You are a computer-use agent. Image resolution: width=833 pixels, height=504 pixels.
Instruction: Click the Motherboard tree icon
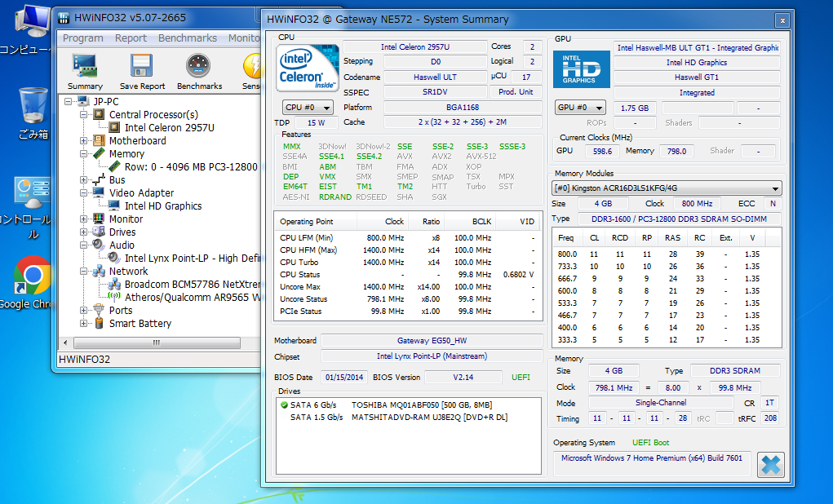(99, 141)
